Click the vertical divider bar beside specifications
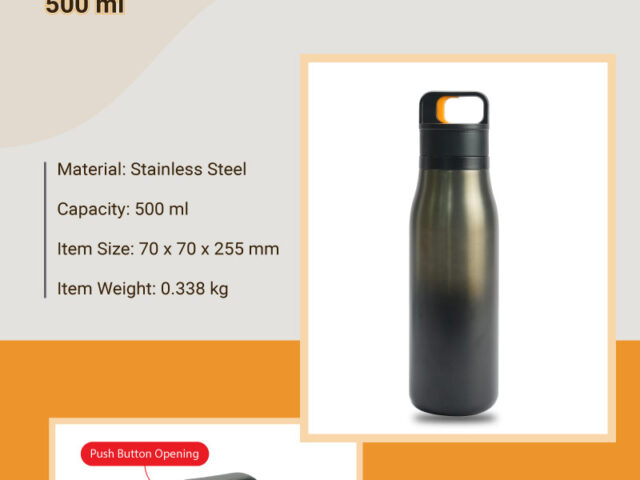 point(45,230)
